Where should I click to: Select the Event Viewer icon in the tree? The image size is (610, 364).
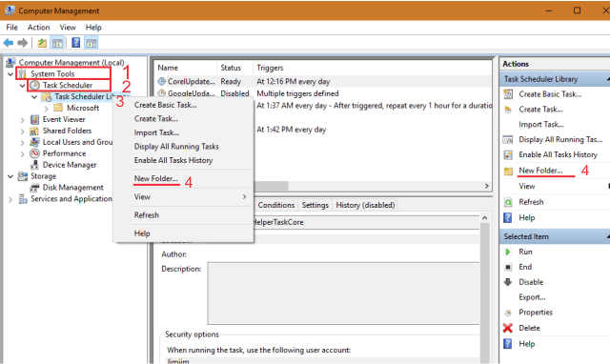point(34,119)
